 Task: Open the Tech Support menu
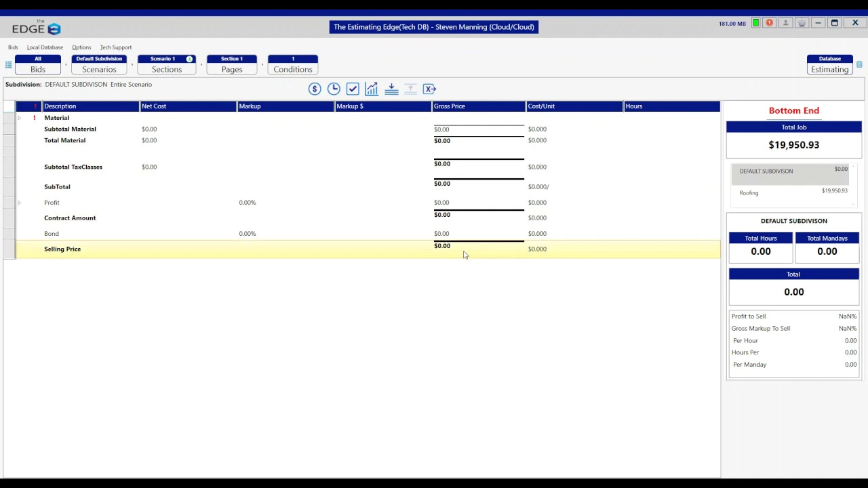coord(115,47)
